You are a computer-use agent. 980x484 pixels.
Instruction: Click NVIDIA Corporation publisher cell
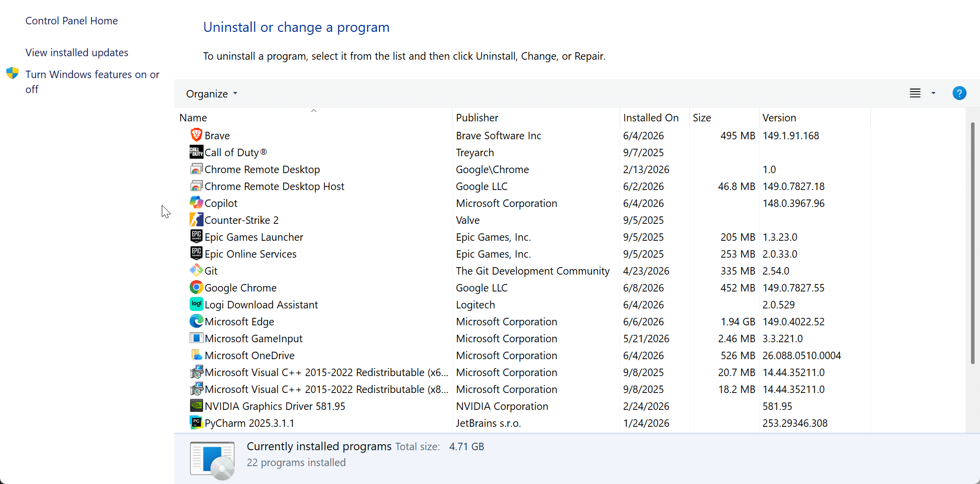click(502, 406)
